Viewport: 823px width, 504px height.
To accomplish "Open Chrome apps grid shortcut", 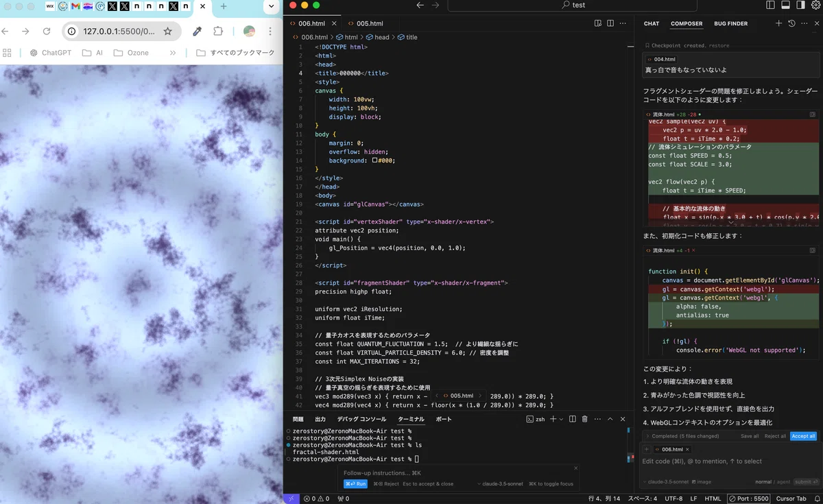I will (8, 52).
